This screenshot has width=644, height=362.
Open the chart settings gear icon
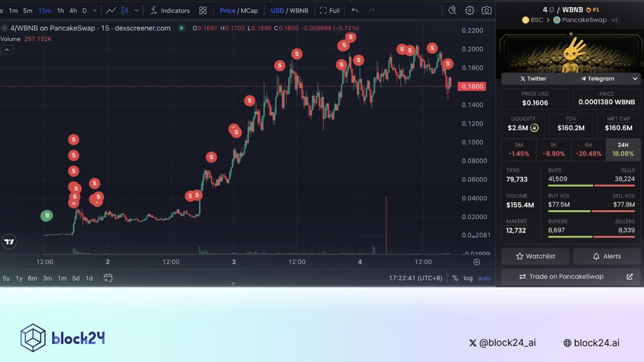coord(470,10)
